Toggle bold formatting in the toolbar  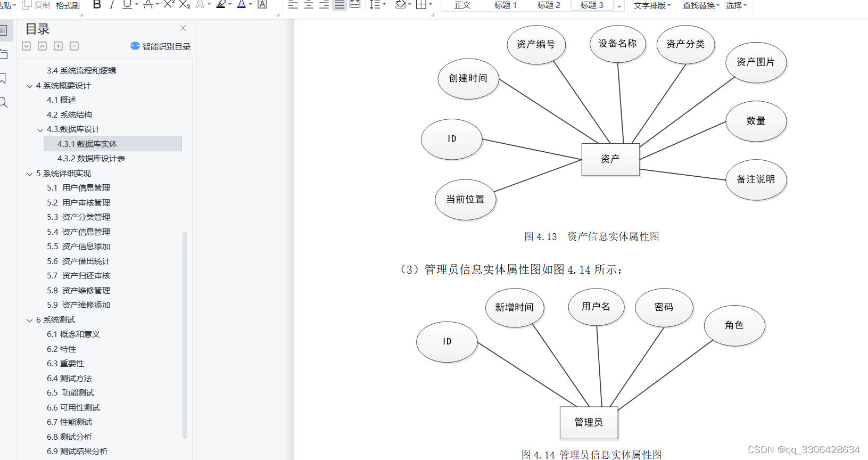coord(97,5)
